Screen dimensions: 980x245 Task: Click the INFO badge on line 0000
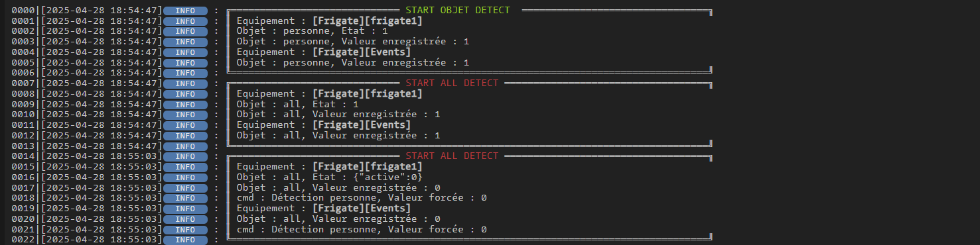point(185,11)
